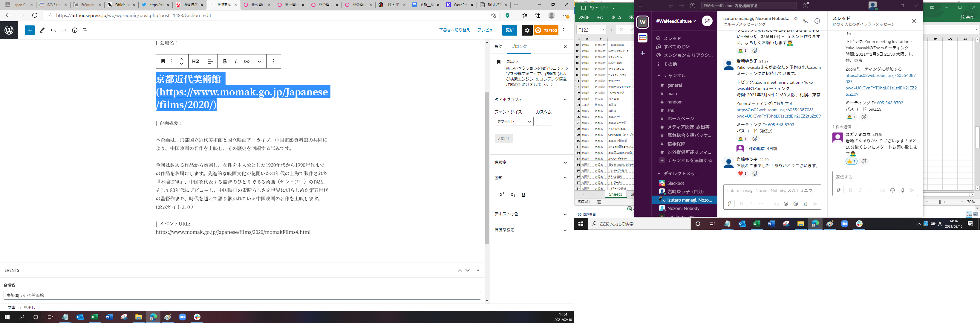
Task: Switch to the ブロック sidebar tab
Action: pos(519,46)
